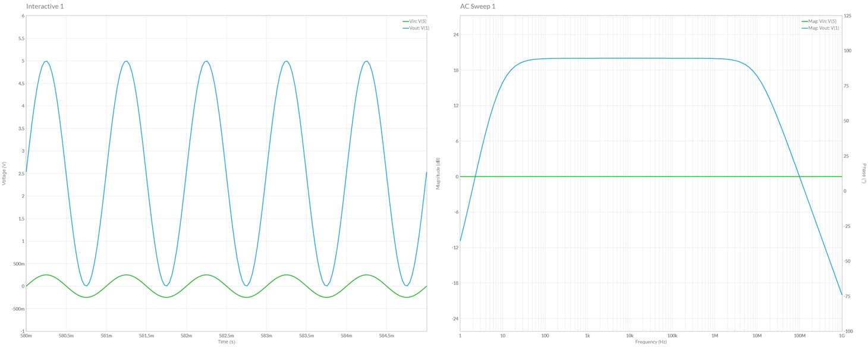The image size is (868, 347).
Task: Select the Interactive 1 plot title
Action: (45, 6)
